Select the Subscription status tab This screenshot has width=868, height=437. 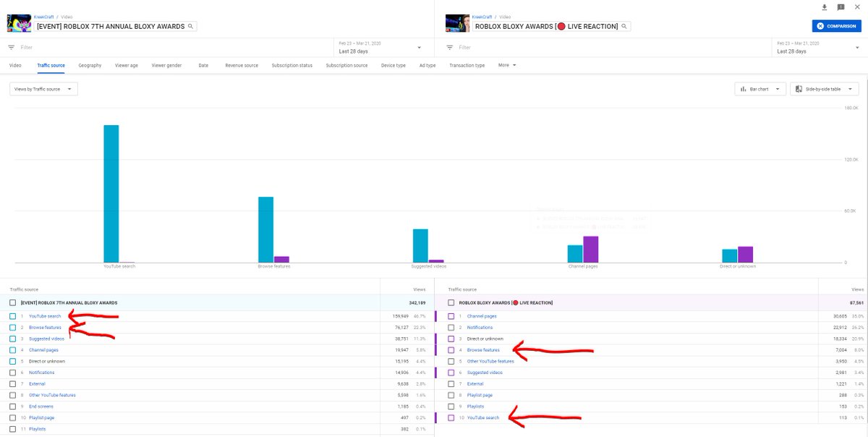(x=292, y=65)
